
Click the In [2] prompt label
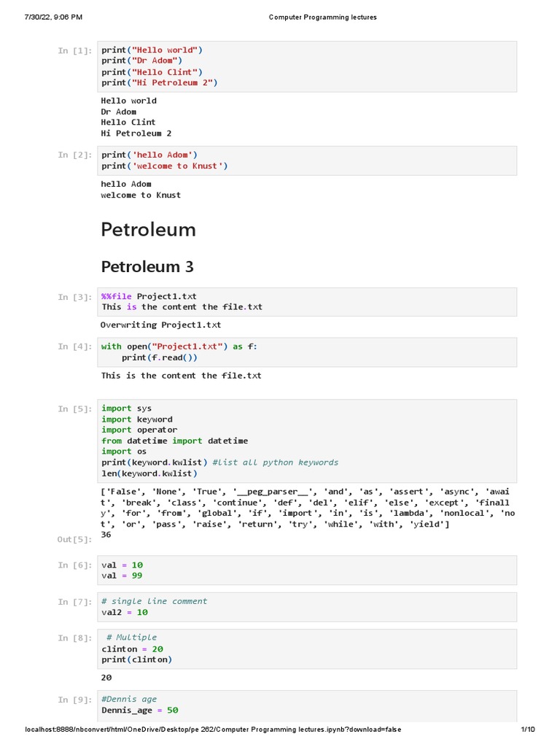[75, 155]
